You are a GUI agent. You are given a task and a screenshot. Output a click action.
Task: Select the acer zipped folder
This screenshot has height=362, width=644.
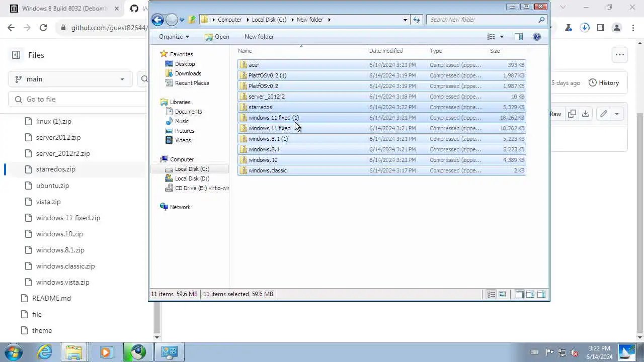(381, 65)
